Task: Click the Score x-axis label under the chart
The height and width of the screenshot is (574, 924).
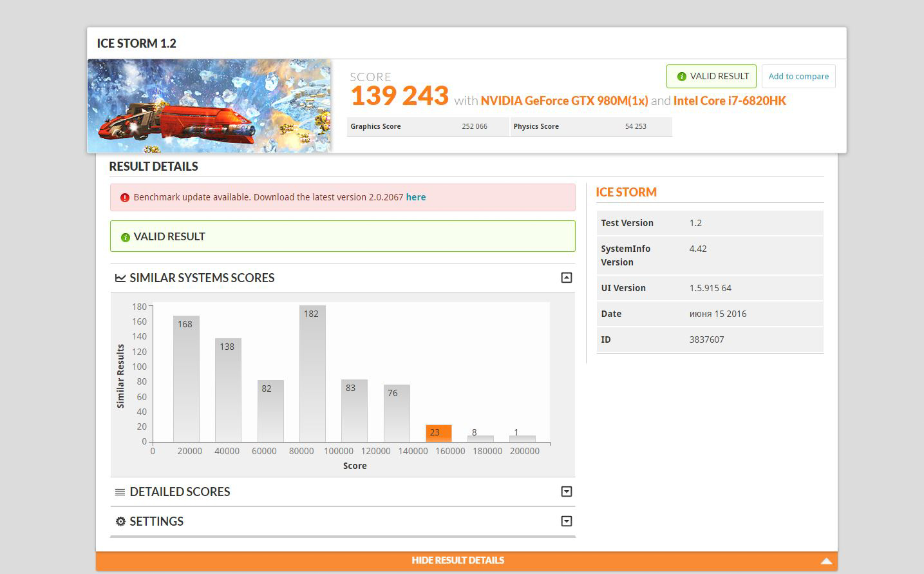Action: [355, 466]
